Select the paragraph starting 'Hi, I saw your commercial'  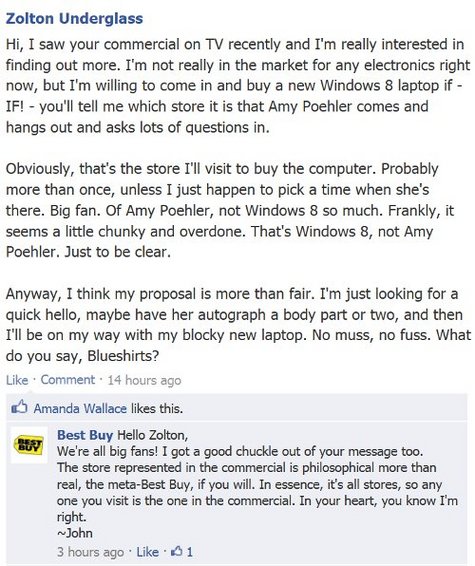click(x=238, y=86)
